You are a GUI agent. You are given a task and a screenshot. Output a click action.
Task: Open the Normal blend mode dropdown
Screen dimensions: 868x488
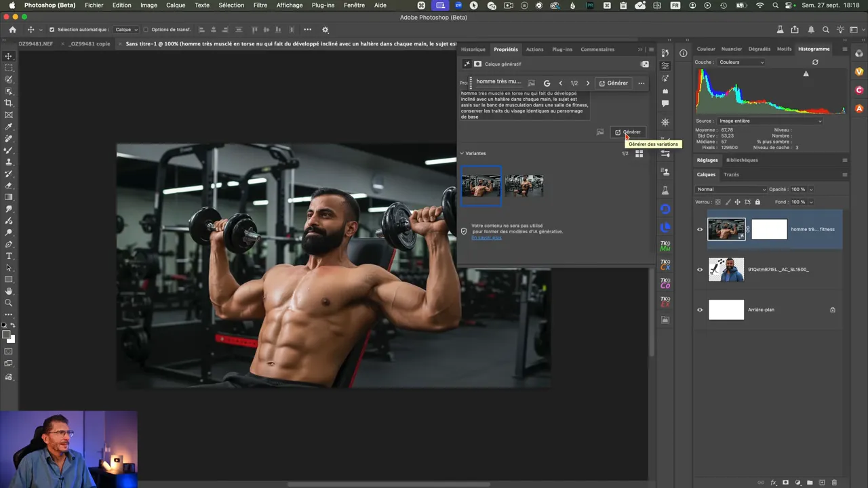730,189
